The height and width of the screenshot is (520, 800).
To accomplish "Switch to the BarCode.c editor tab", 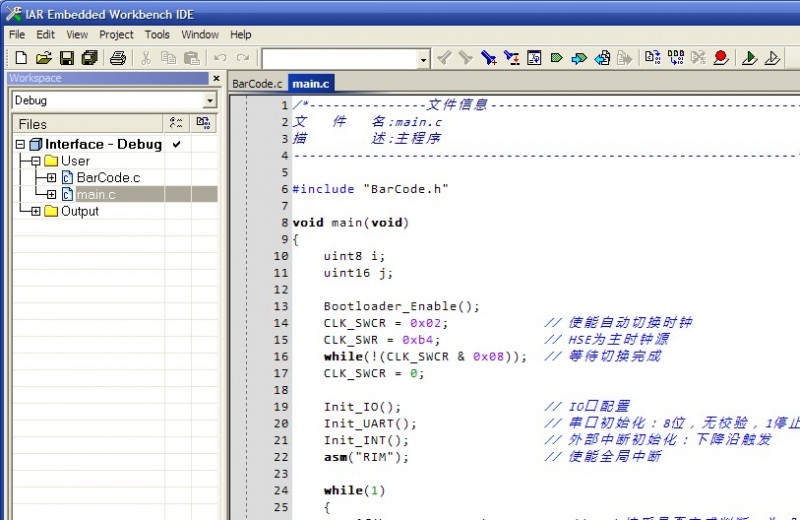I will pos(258,84).
